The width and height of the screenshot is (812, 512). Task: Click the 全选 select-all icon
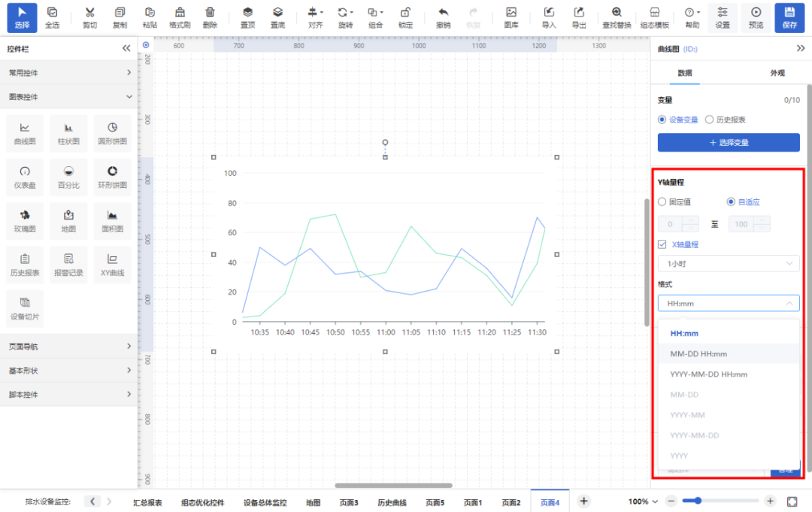(53, 17)
